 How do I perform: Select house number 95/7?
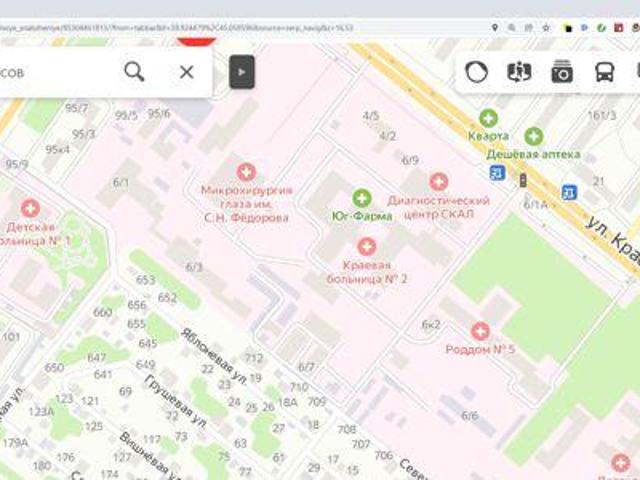[77, 108]
